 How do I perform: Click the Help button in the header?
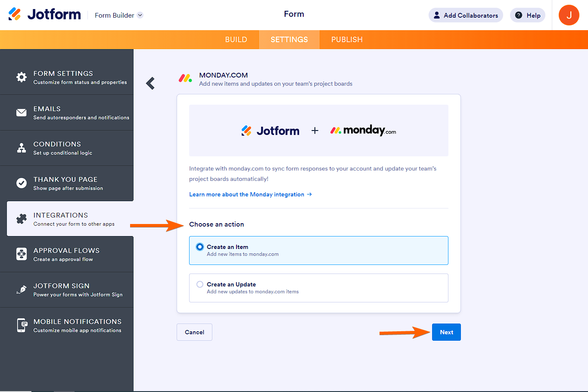pos(527,15)
